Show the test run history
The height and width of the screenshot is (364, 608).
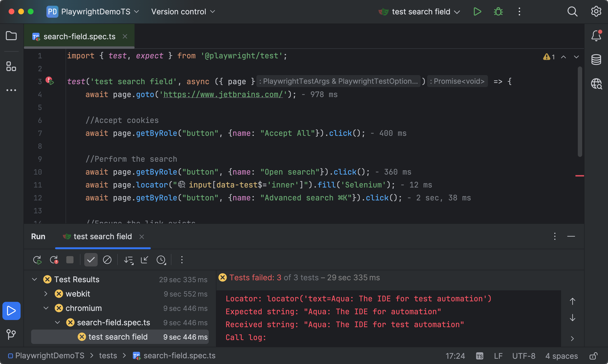[x=162, y=259]
